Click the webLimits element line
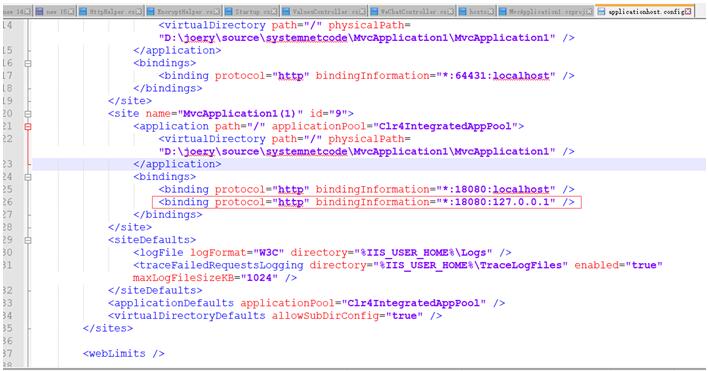708x371 pixels. pos(123,353)
